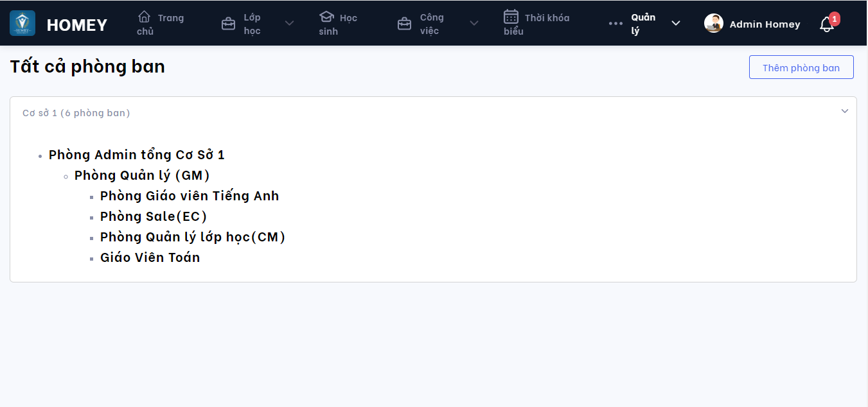Click the Thêm phòng ban button
868x407 pixels.
pyautogui.click(x=801, y=67)
